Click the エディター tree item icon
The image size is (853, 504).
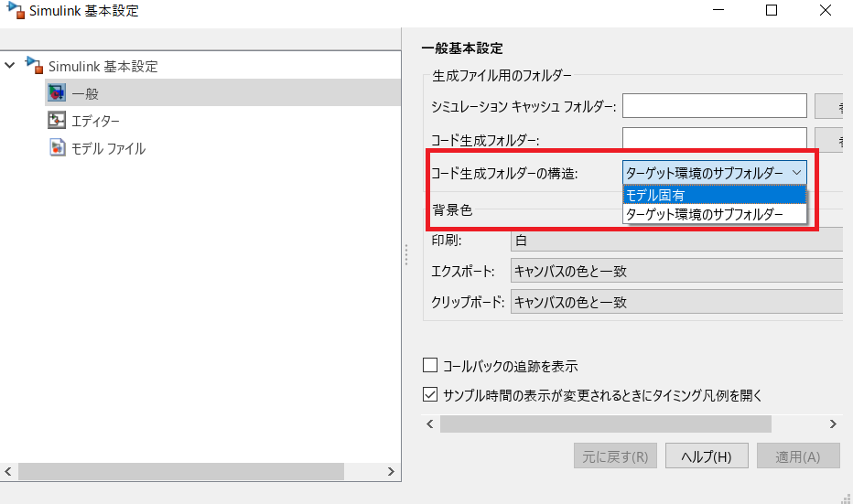pos(57,121)
